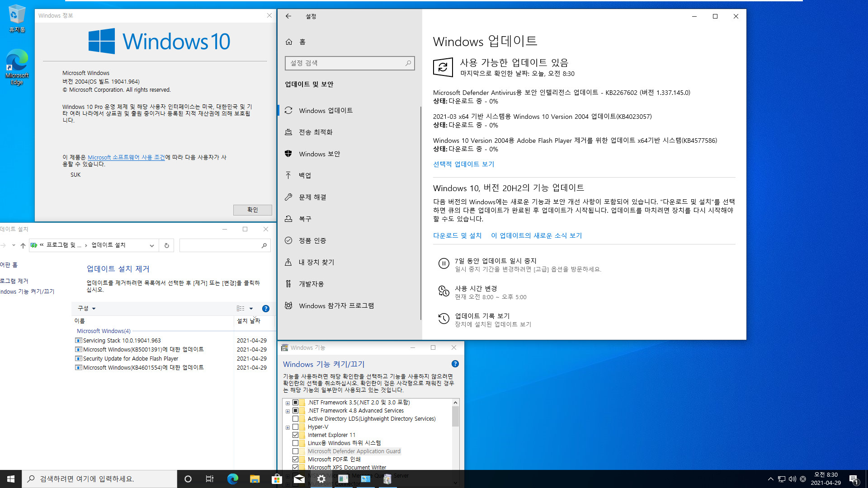Viewport: 868px width, 488px height.
Task: Open help in Windows Features dialog
Action: click(455, 364)
